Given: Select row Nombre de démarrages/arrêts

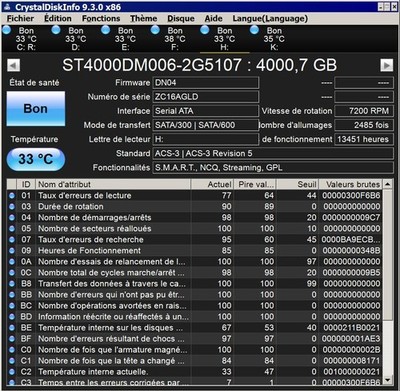Looking at the screenshot, I should (195, 218).
